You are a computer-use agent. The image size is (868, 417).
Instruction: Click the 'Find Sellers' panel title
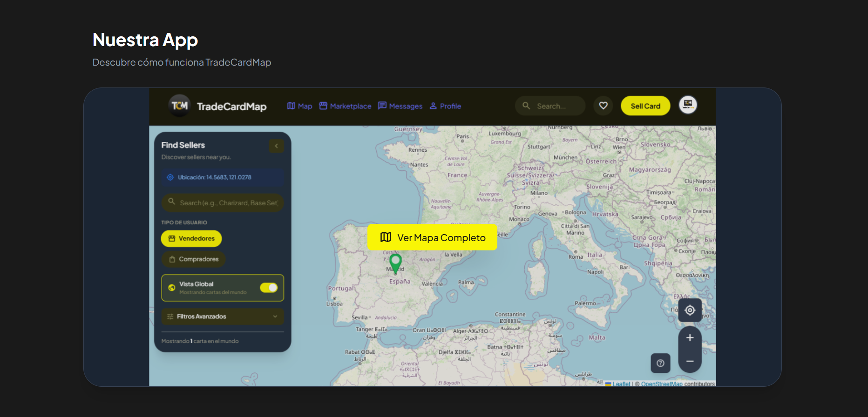click(x=183, y=145)
